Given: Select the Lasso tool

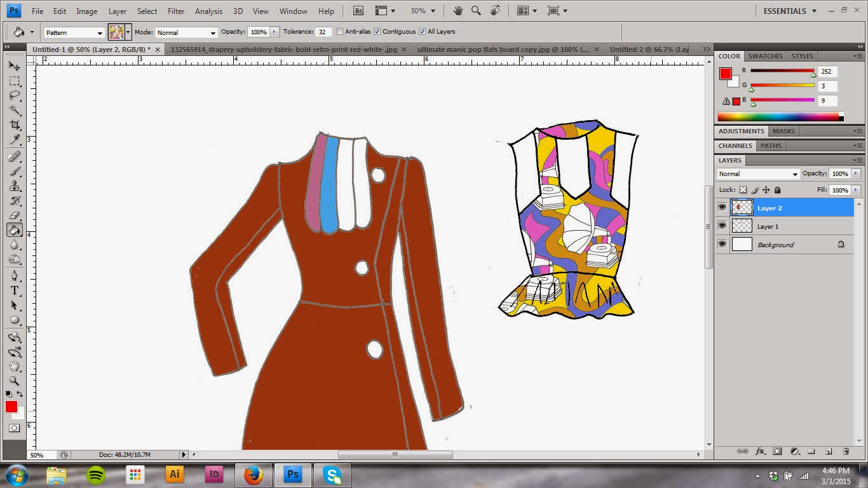Looking at the screenshot, I should 15,96.
